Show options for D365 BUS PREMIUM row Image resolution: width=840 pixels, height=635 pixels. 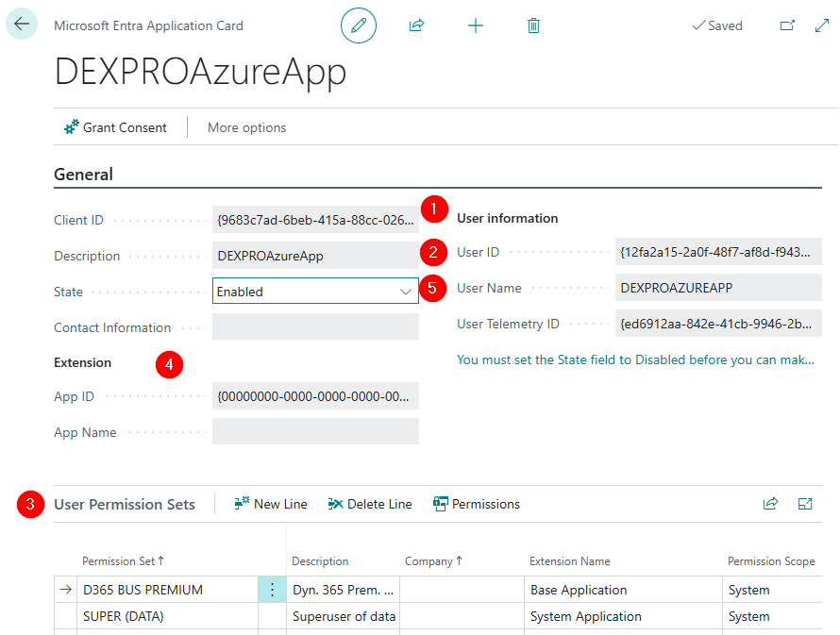pos(272,590)
